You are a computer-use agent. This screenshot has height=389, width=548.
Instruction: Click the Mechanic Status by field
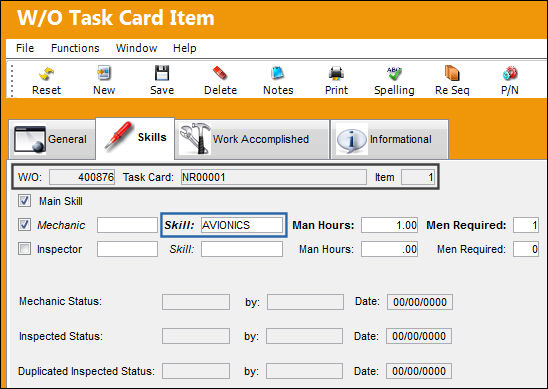305,302
